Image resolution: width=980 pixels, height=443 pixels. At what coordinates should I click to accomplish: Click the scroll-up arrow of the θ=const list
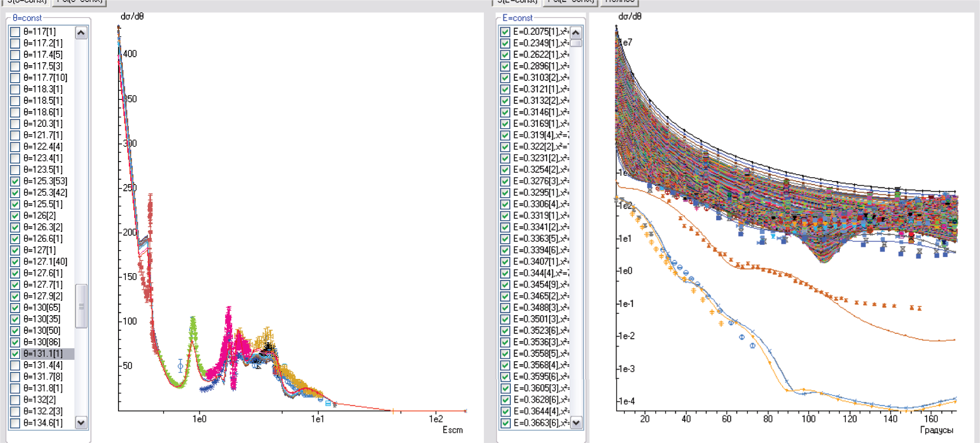pyautogui.click(x=81, y=33)
